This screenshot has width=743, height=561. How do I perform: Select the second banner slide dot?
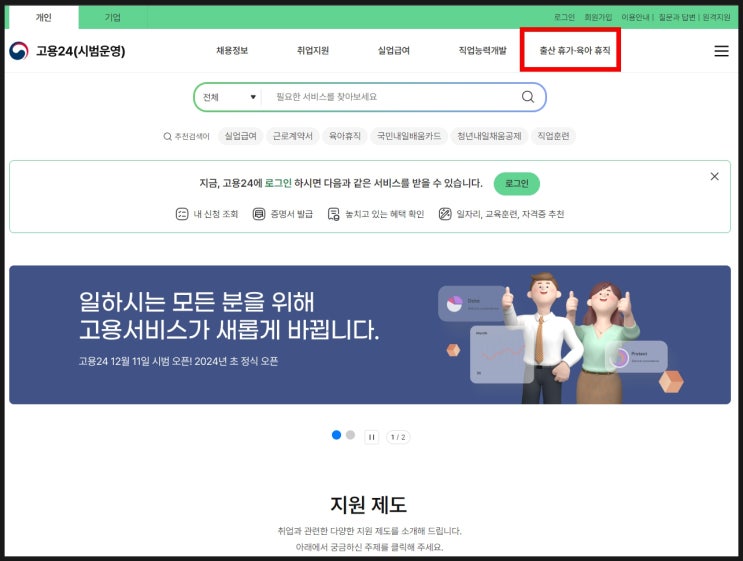(350, 435)
